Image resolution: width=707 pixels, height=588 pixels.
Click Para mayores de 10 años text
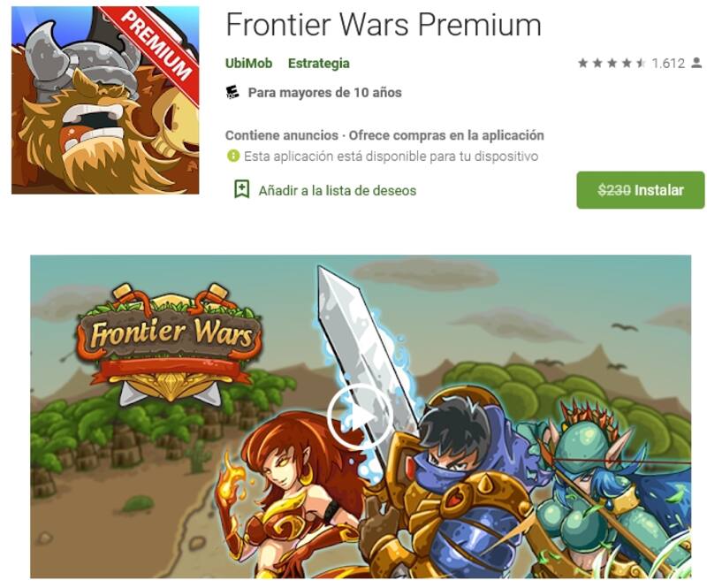[x=324, y=93]
